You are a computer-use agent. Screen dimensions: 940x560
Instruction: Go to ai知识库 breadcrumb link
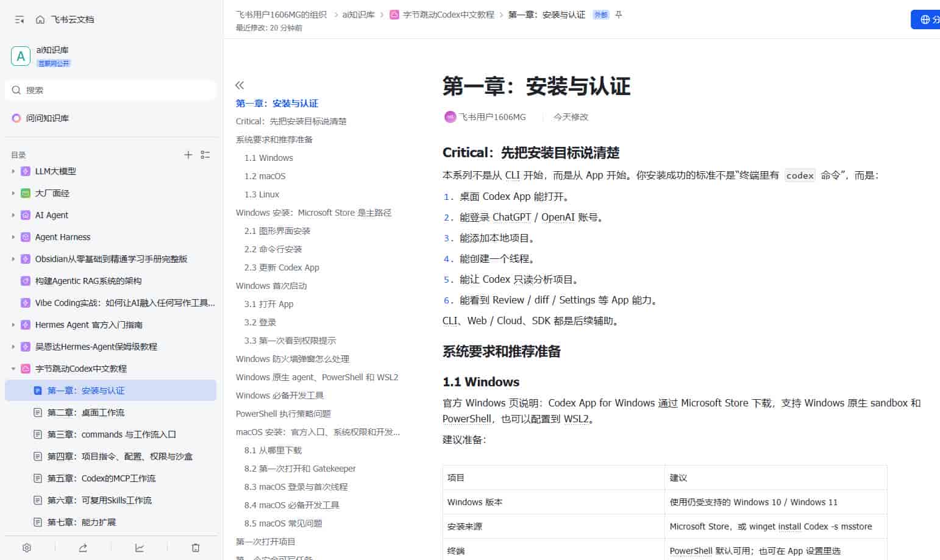pyautogui.click(x=358, y=15)
